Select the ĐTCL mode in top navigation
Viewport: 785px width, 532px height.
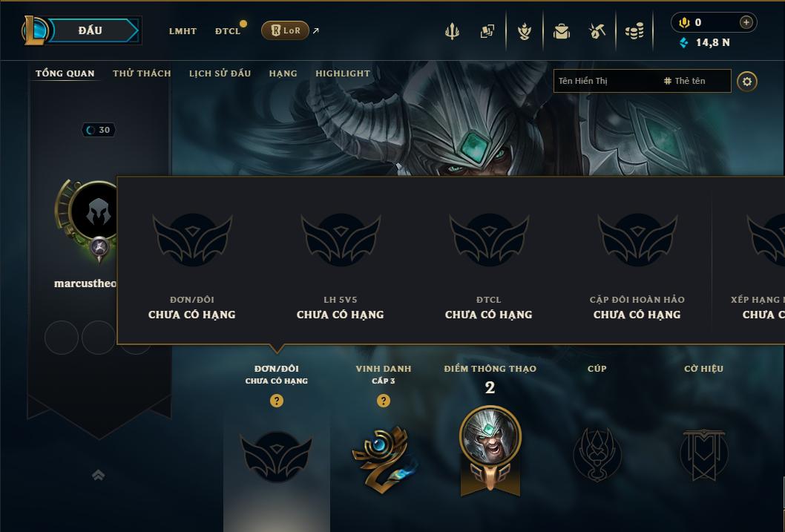coord(228,31)
